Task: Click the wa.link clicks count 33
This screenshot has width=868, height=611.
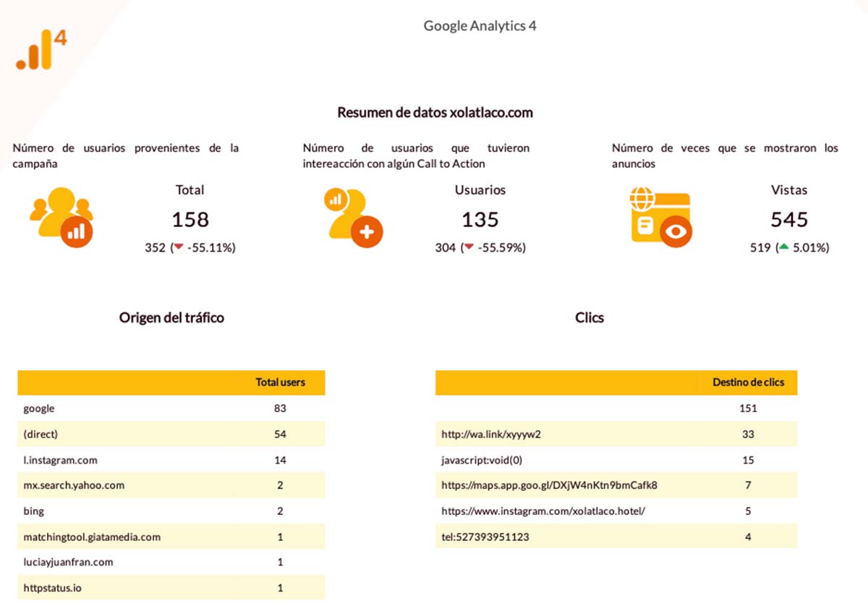Action: tap(748, 435)
